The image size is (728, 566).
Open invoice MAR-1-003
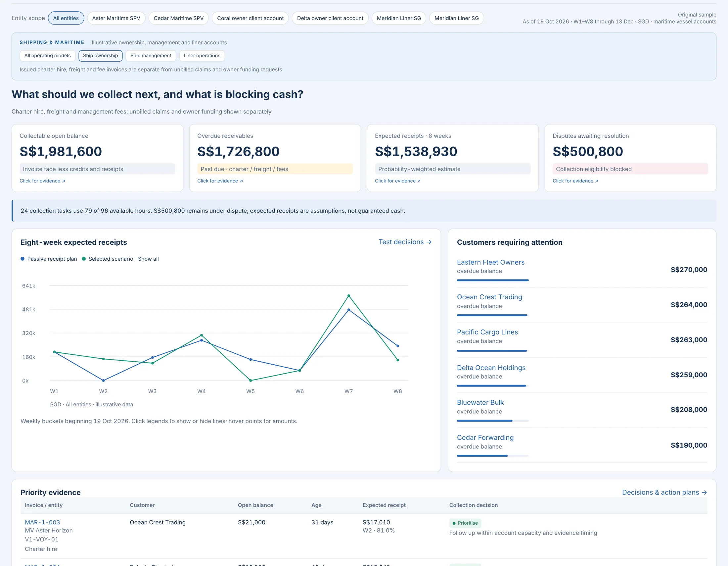click(42, 522)
